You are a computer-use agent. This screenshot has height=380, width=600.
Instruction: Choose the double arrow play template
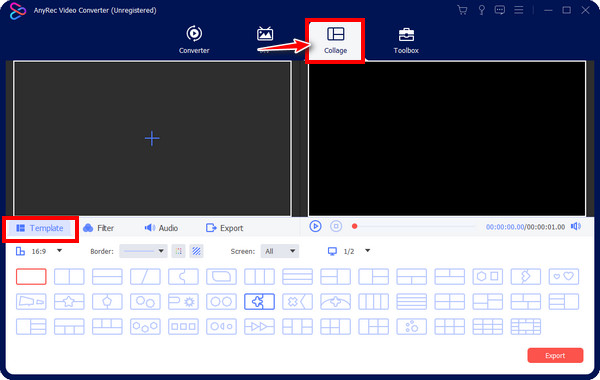259,327
